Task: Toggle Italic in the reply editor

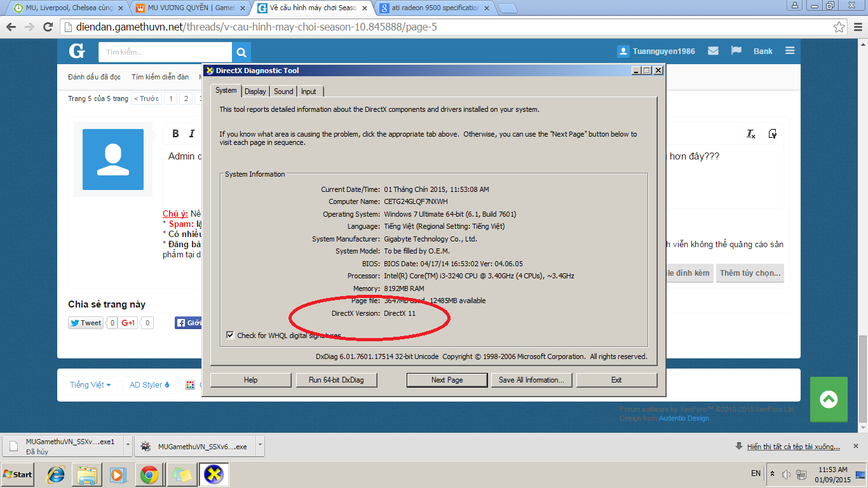Action: (191, 133)
